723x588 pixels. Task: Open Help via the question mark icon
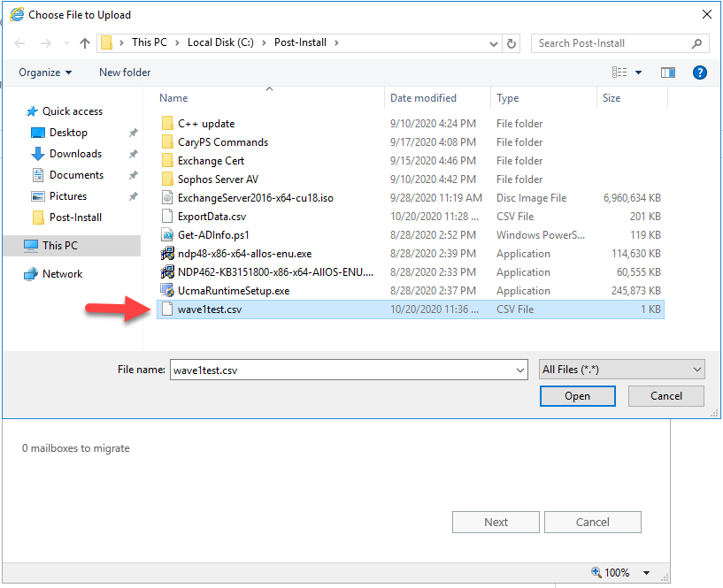[x=700, y=73]
